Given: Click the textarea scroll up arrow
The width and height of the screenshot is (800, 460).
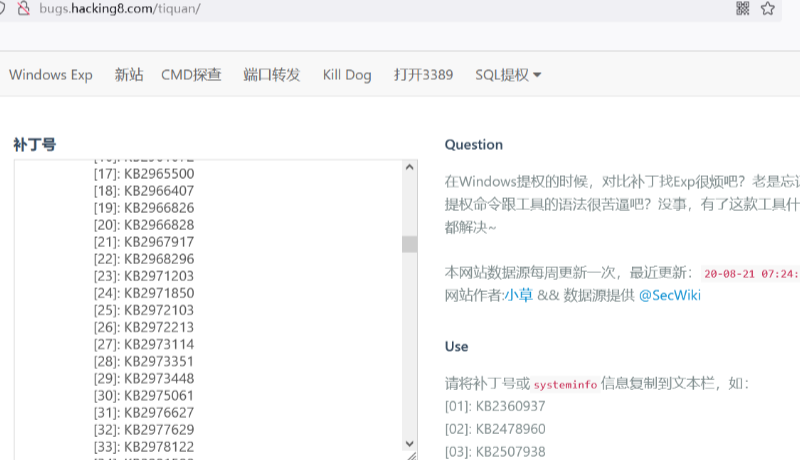Looking at the screenshot, I should tap(409, 167).
